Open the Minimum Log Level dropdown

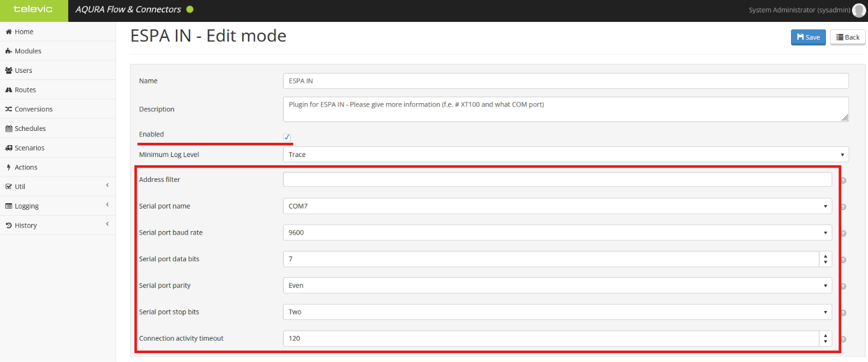(565, 155)
